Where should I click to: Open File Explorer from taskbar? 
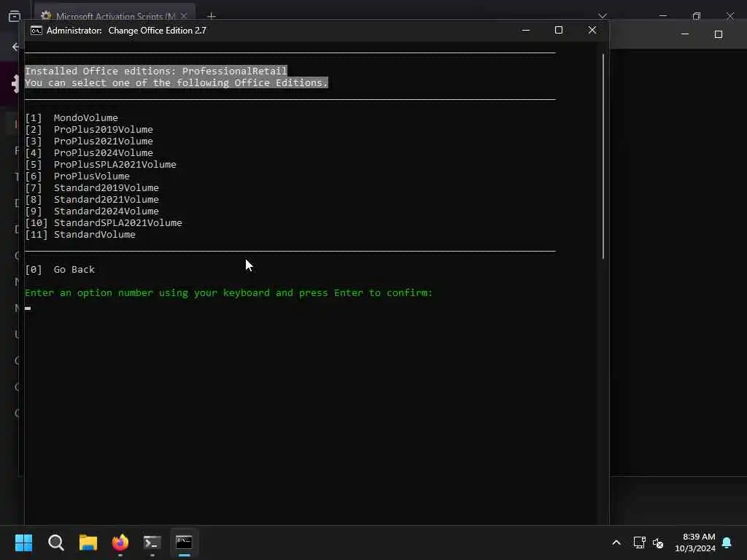click(x=88, y=542)
